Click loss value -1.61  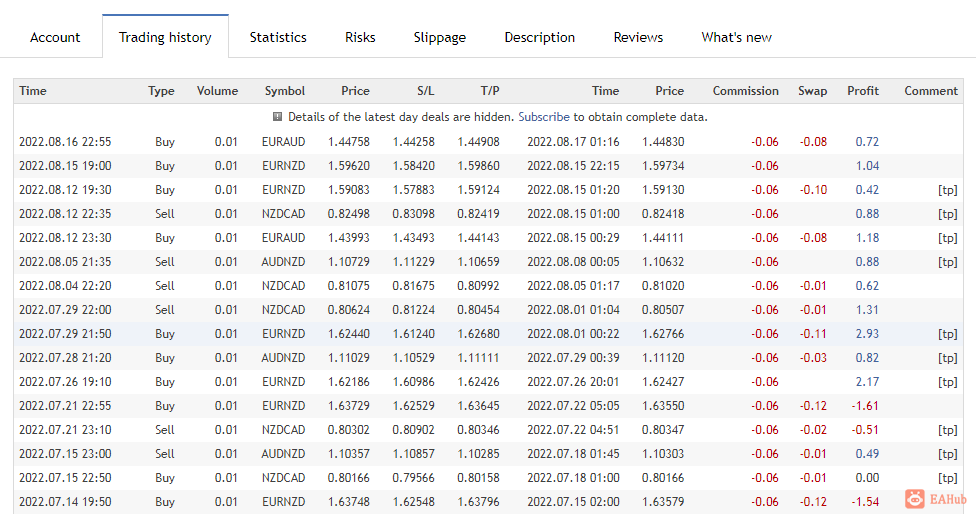coord(865,406)
